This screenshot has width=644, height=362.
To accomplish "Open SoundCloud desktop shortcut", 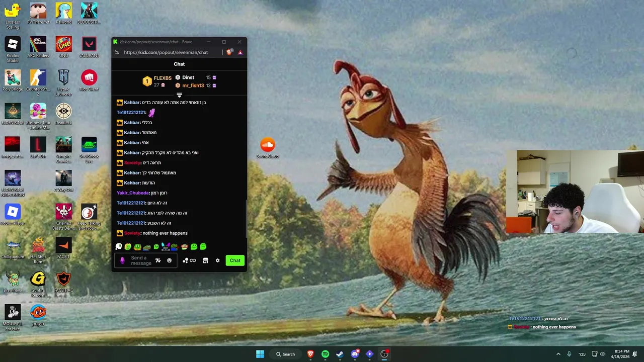I will click(x=268, y=148).
